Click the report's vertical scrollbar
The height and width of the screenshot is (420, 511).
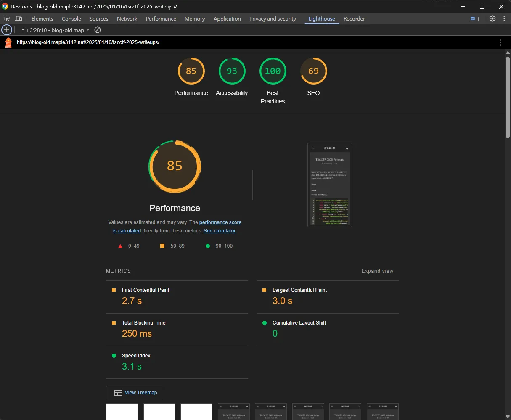pos(508,97)
